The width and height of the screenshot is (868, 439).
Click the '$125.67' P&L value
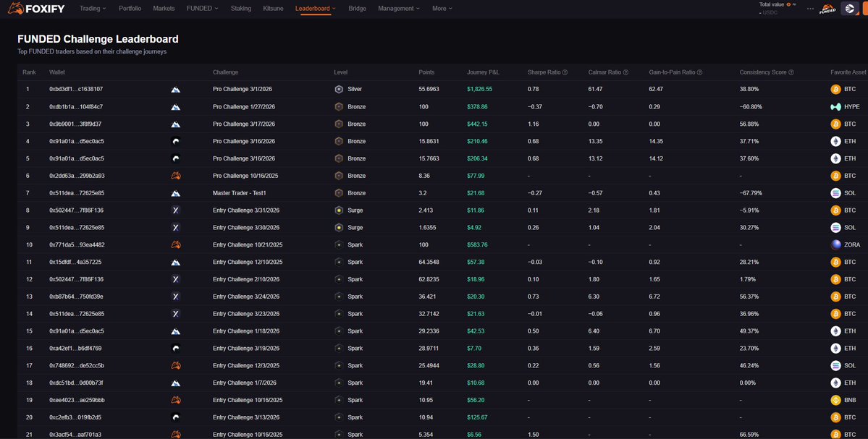tap(477, 417)
